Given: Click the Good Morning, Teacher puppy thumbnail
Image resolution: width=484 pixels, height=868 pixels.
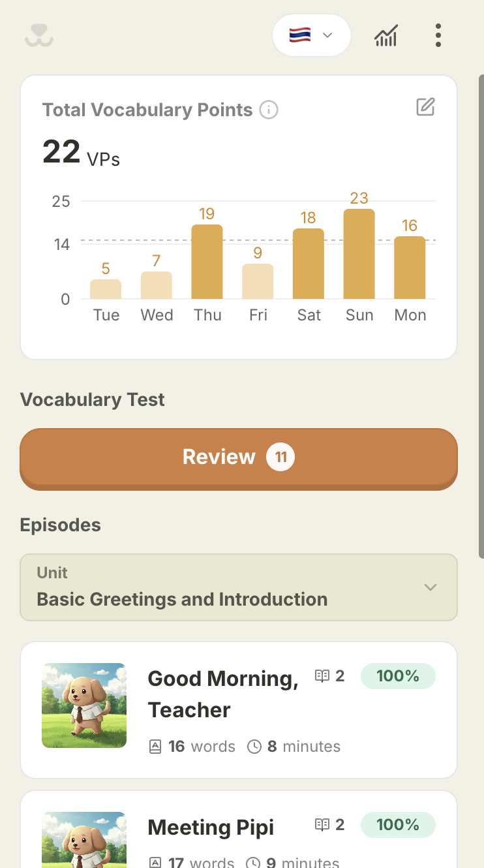Looking at the screenshot, I should click(84, 705).
